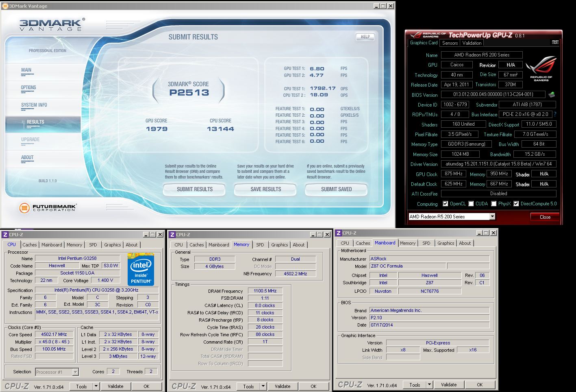Toggle the PhysX checkbox

(493, 204)
